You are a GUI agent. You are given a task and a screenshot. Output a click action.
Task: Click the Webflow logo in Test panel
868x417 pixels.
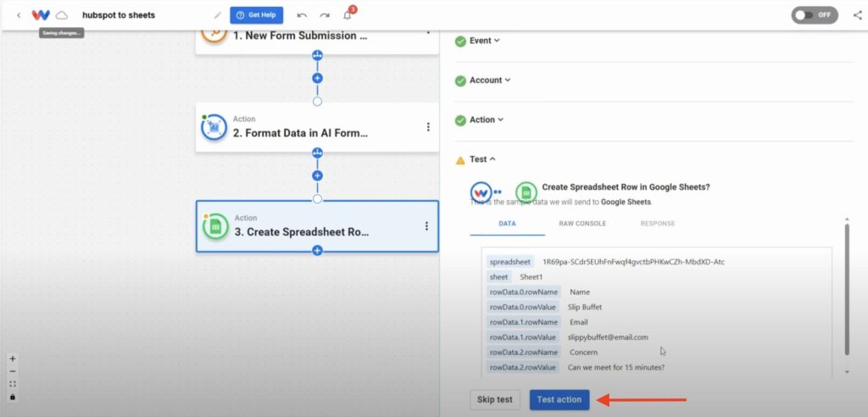[x=481, y=192]
